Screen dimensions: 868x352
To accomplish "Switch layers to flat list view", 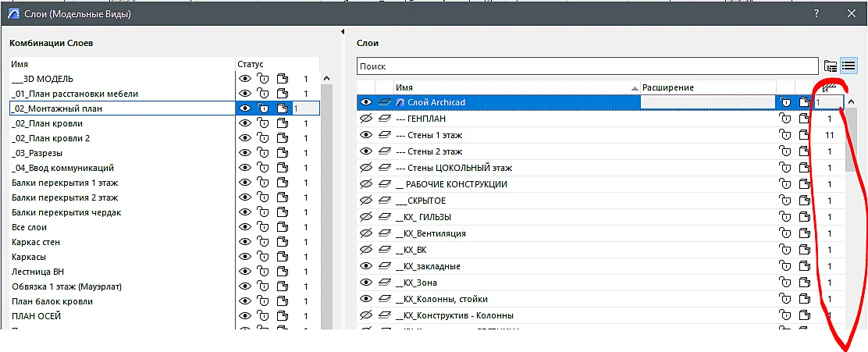I will 848,66.
